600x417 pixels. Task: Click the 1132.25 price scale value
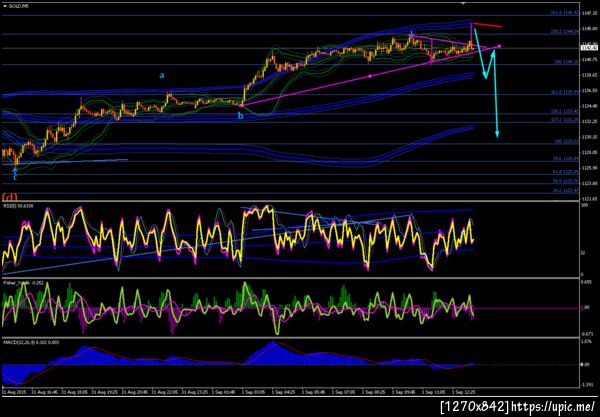pyautogui.click(x=589, y=121)
